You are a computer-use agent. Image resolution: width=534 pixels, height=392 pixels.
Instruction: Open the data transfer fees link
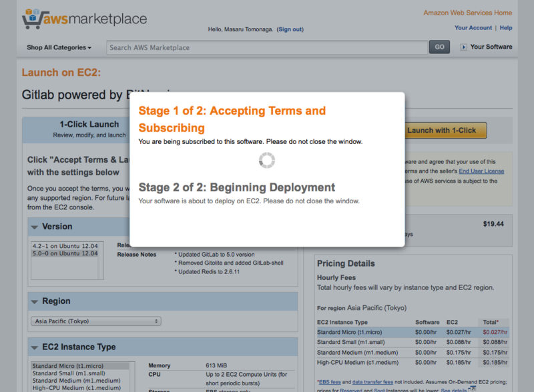pyautogui.click(x=372, y=382)
